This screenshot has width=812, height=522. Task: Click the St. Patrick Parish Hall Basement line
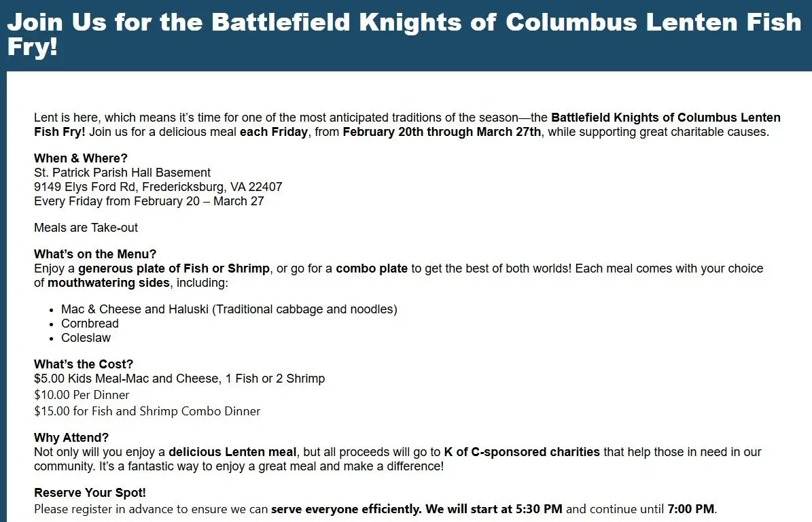[x=122, y=173]
